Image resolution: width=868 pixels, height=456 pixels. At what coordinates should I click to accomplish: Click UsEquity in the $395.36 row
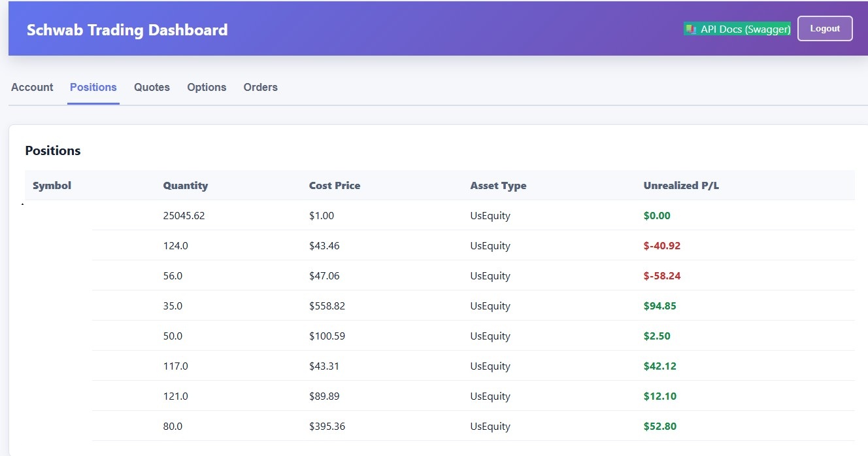click(490, 427)
